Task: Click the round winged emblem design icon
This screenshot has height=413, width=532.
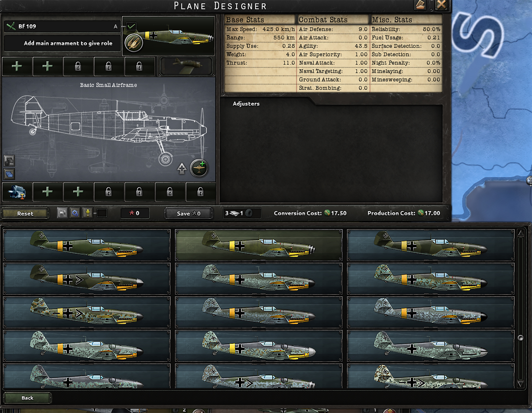Action: tap(134, 43)
